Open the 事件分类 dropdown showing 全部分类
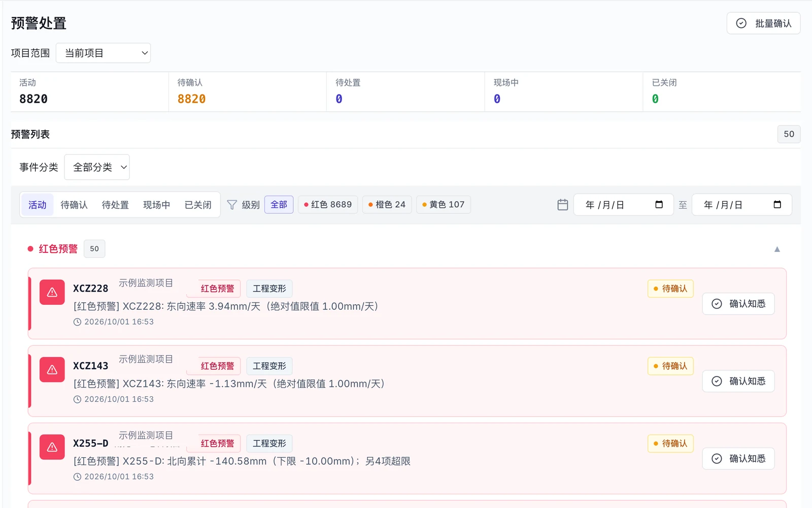 (97, 167)
